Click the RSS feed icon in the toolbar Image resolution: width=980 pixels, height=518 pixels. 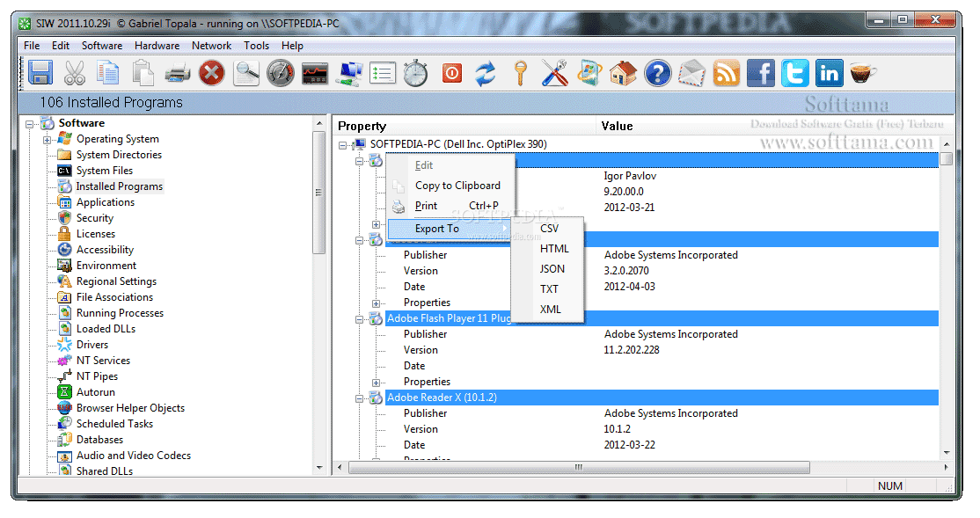727,73
